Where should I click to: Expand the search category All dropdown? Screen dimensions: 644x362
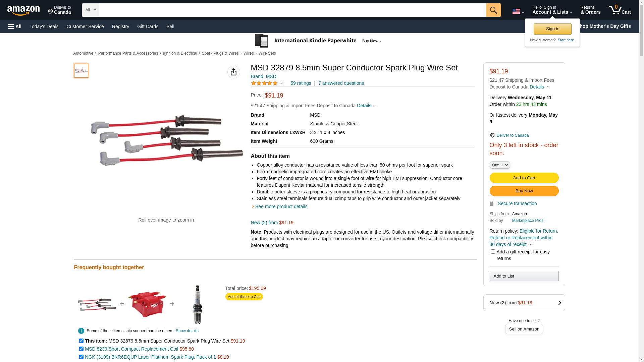(90, 10)
